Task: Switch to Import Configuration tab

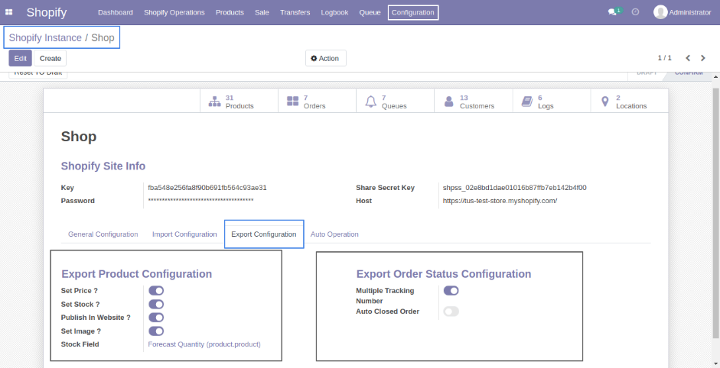Action: pos(185,234)
